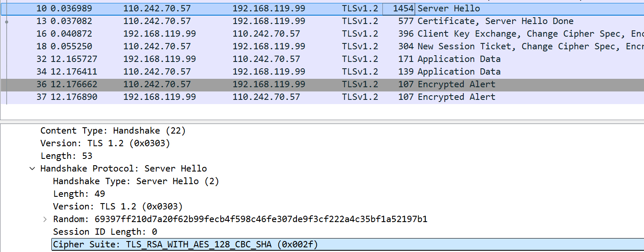The height and width of the screenshot is (252, 644).
Task: Click the record Length: 53 field
Action: (66, 156)
